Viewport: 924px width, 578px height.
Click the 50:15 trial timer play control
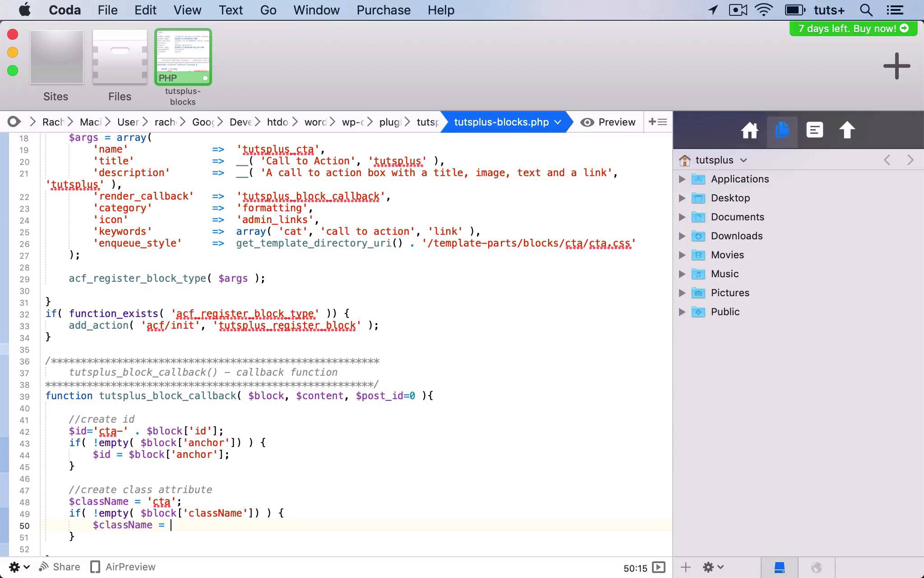659,568
